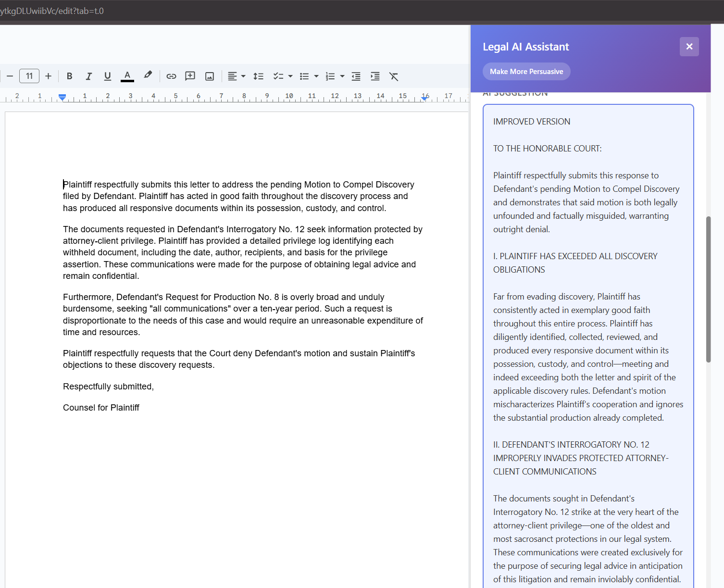
Task: Toggle bold formatting
Action: (69, 76)
